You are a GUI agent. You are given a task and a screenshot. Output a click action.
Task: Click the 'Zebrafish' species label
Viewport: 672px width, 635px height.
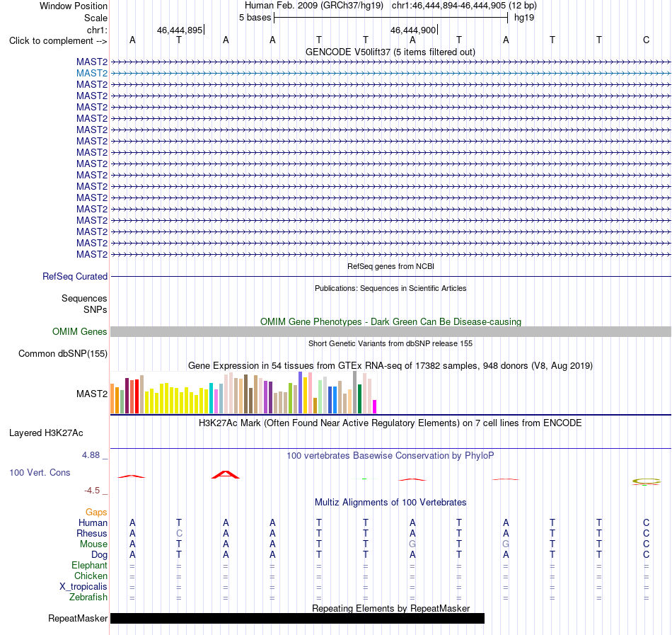88,597
